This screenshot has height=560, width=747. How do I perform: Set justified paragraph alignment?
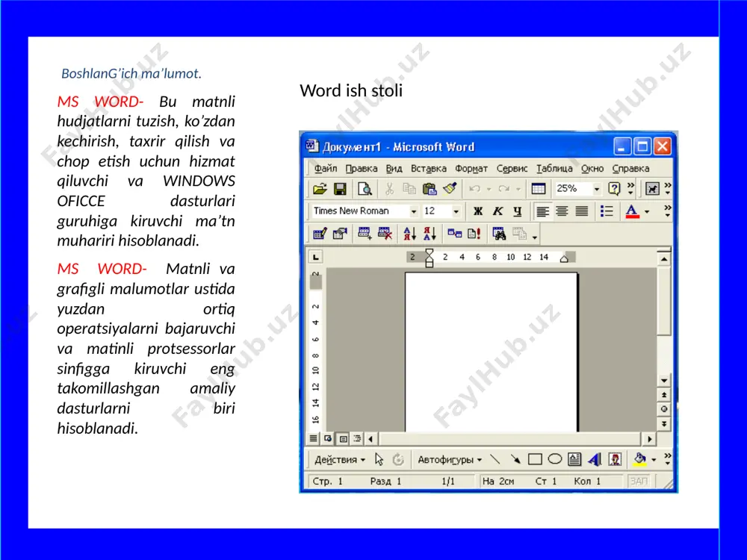coord(582,211)
